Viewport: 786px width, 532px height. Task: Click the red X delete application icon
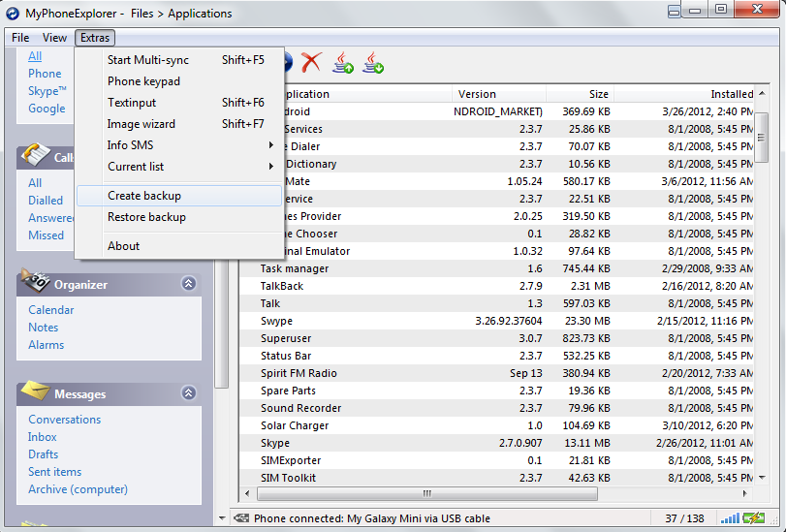coord(311,63)
